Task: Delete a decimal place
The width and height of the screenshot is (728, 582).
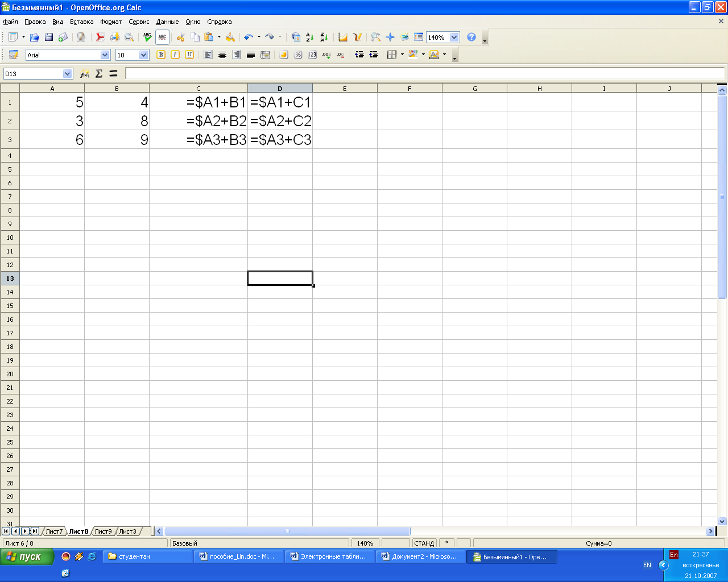Action: (x=341, y=55)
